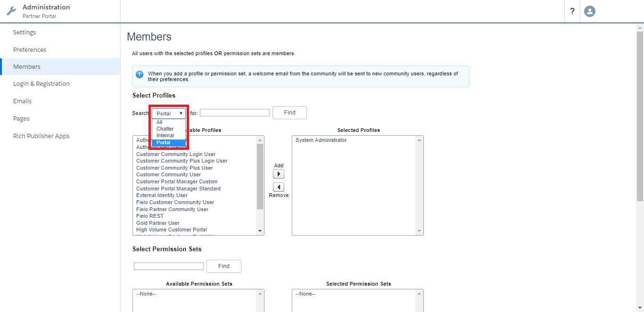The height and width of the screenshot is (312, 644).
Task: Click Find button next to profile search
Action: pyautogui.click(x=289, y=113)
